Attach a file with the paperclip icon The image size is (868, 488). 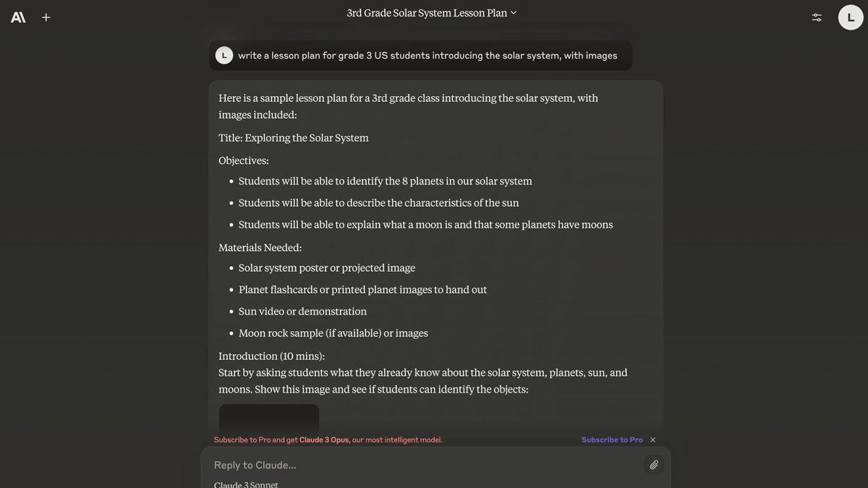point(654,465)
